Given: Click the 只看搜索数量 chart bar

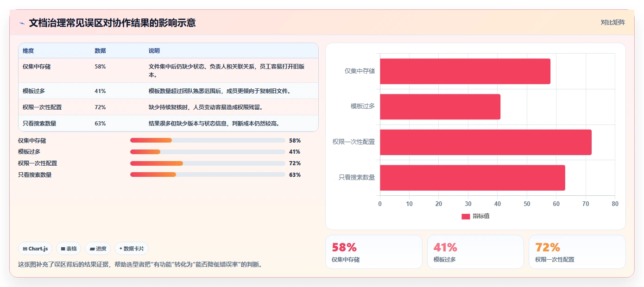Looking at the screenshot, I should point(473,177).
